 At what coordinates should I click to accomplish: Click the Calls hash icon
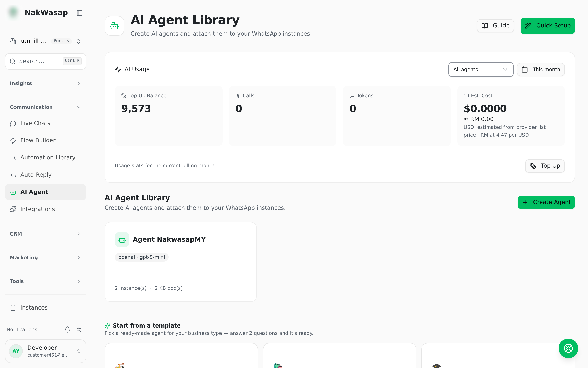(238, 96)
